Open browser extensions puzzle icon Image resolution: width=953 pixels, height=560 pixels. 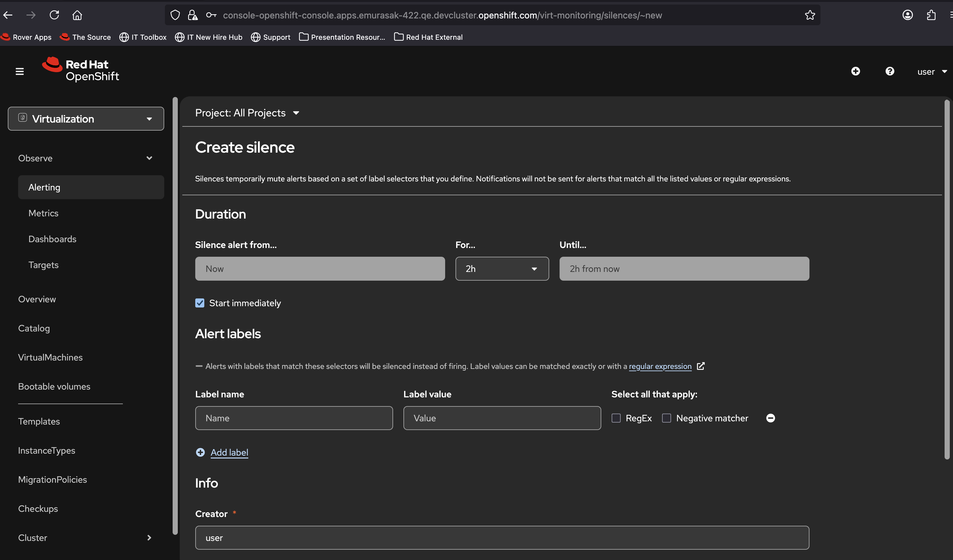(x=931, y=15)
